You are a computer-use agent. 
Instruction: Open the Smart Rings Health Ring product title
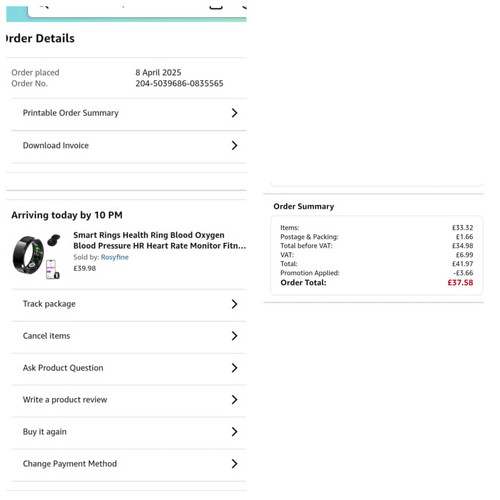coord(160,240)
